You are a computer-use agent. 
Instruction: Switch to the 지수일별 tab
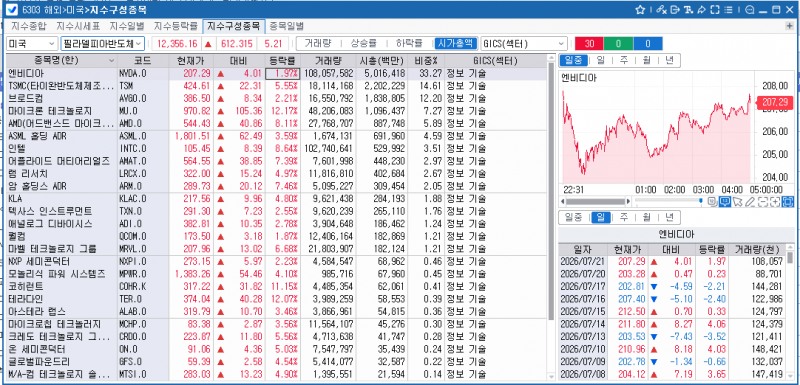pos(127,26)
